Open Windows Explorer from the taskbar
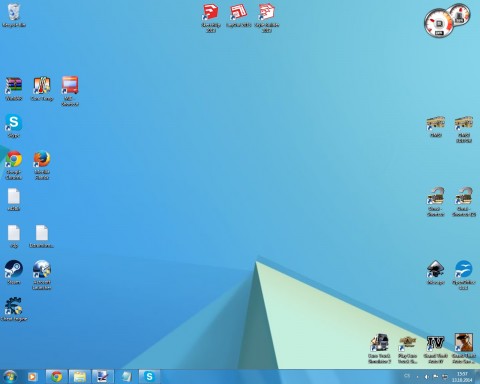This screenshot has height=384, width=480. pyautogui.click(x=80, y=377)
